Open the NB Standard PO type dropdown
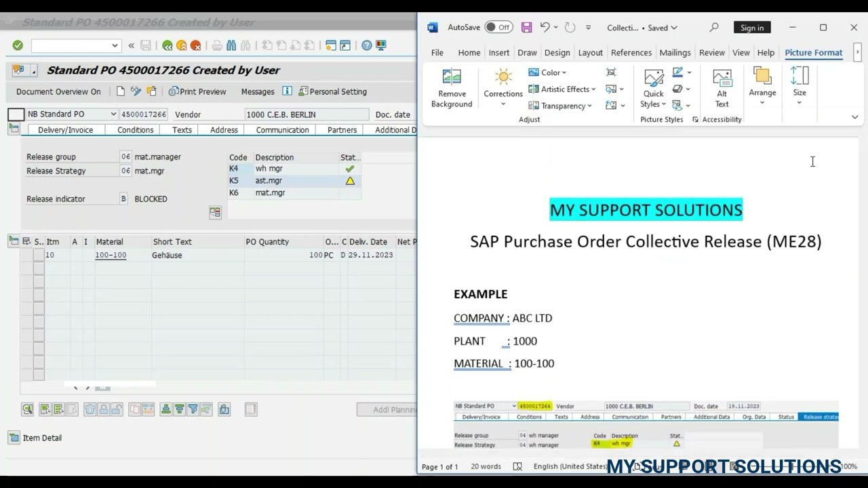Screen dimensions: 868x488 point(113,115)
